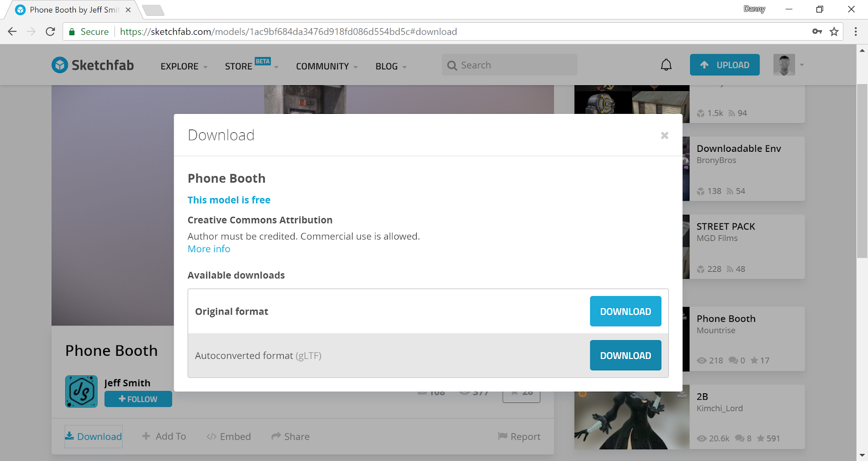868x461 pixels.
Task: Expand the STORE menu
Action: click(x=252, y=66)
